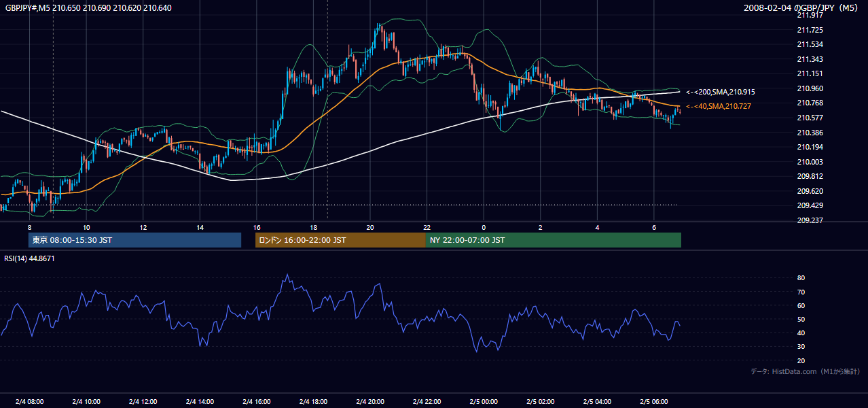Click hour tick 0 under price chart
The height and width of the screenshot is (408, 868).
[x=484, y=227]
